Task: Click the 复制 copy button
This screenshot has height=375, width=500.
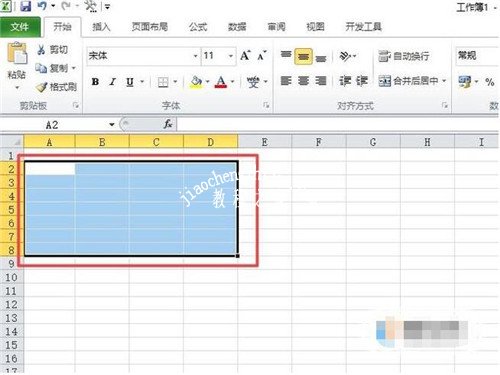Action: pyautogui.click(x=51, y=68)
